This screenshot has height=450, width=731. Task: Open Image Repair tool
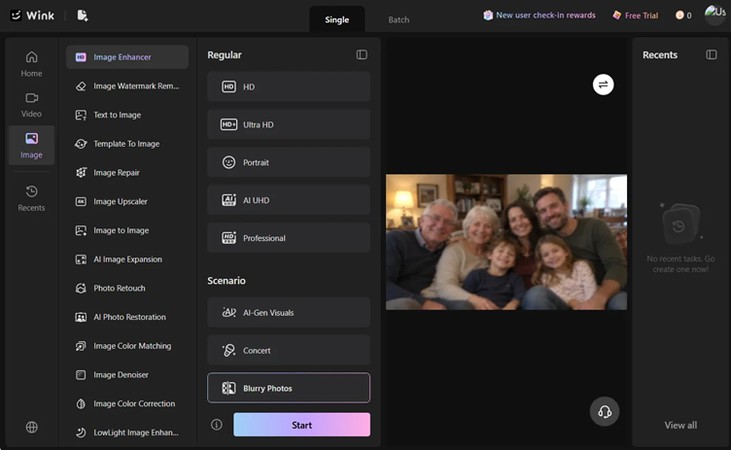[127, 173]
